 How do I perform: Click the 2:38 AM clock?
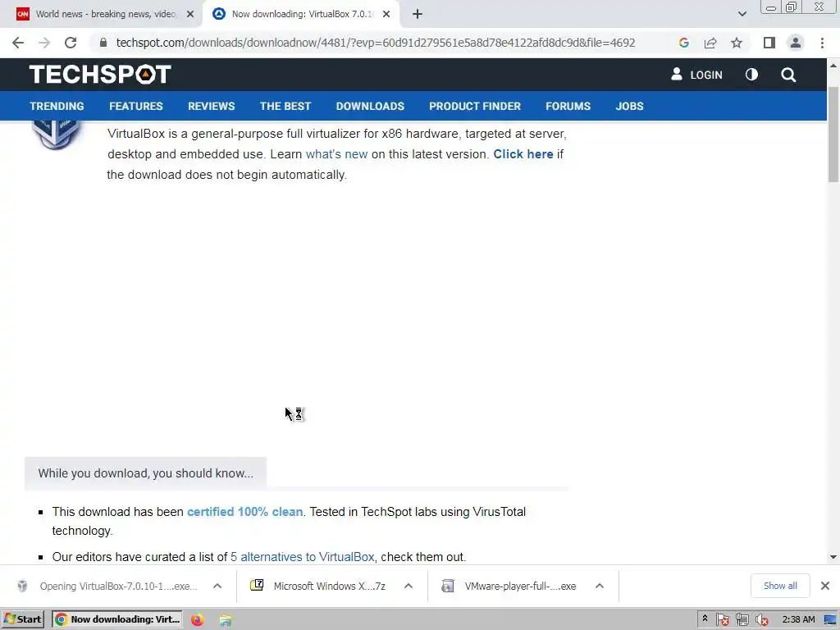(x=799, y=619)
